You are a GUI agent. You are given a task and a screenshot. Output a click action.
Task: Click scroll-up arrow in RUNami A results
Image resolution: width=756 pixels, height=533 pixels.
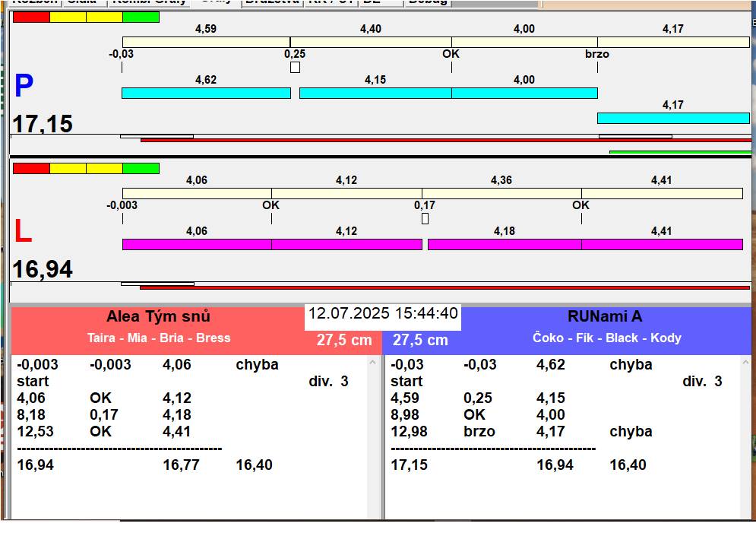[746, 362]
